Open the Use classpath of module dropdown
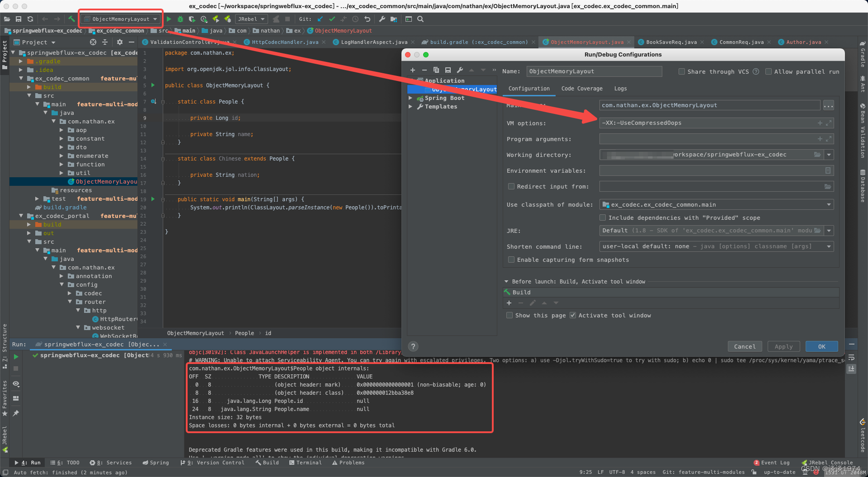Viewport: 868px width, 477px height. (717, 204)
